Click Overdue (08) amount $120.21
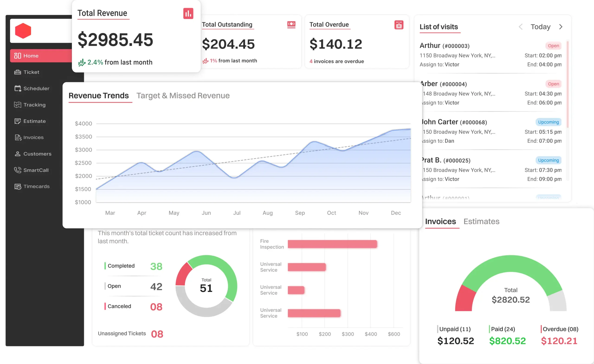 click(x=559, y=341)
